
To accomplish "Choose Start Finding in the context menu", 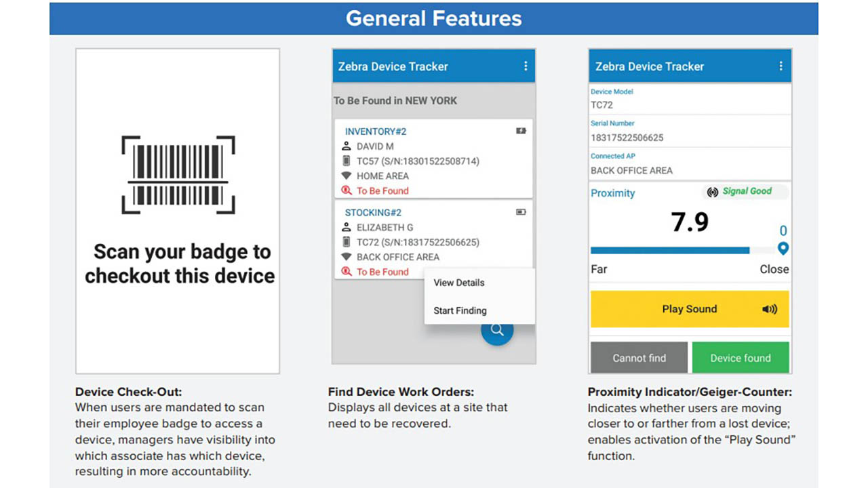I will 460,310.
